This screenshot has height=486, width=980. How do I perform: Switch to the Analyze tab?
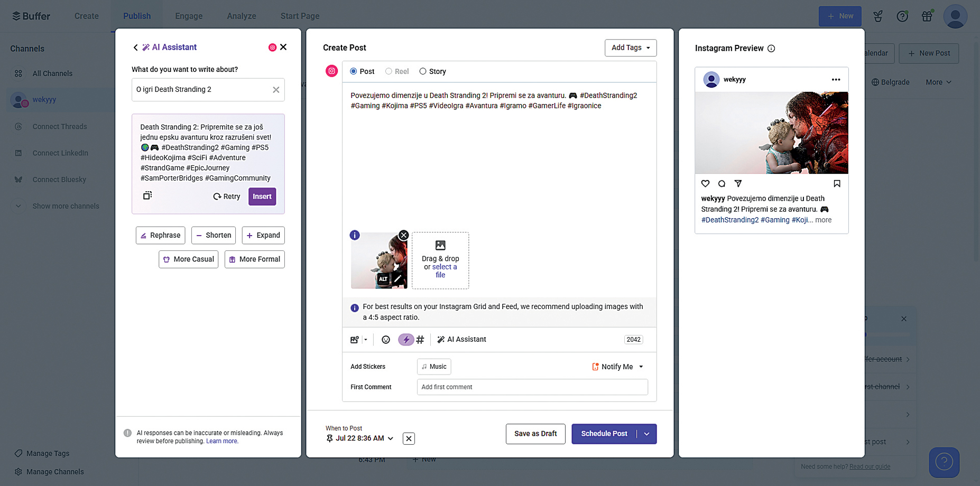pos(241,16)
